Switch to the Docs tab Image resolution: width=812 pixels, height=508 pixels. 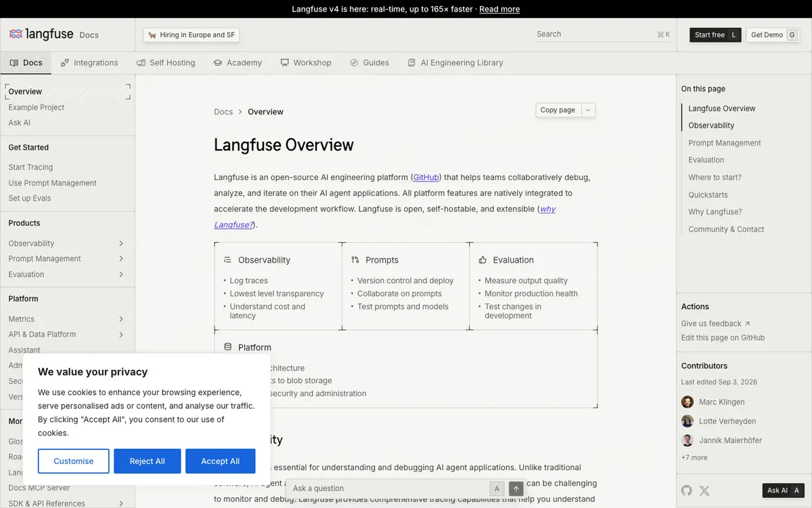(26, 63)
